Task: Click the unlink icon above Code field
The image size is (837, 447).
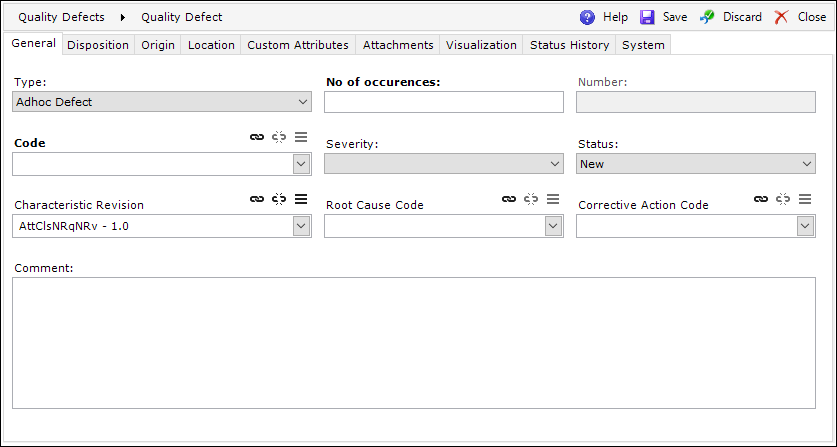Action: (279, 137)
